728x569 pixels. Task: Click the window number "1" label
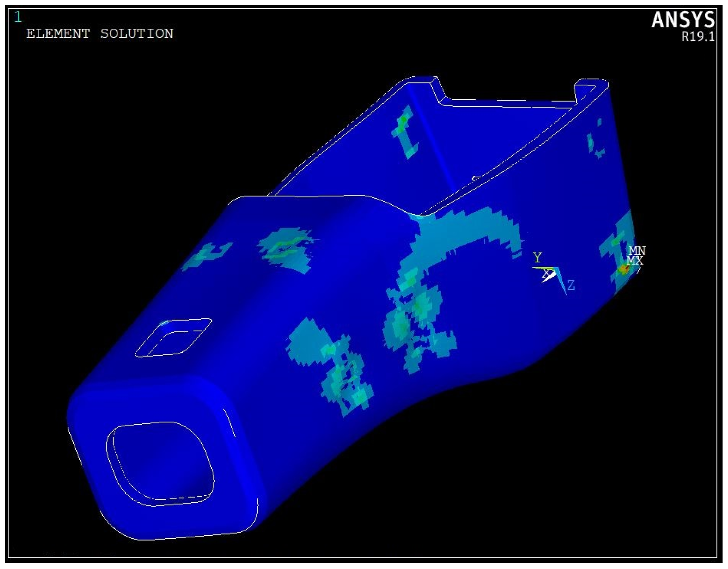(x=17, y=17)
